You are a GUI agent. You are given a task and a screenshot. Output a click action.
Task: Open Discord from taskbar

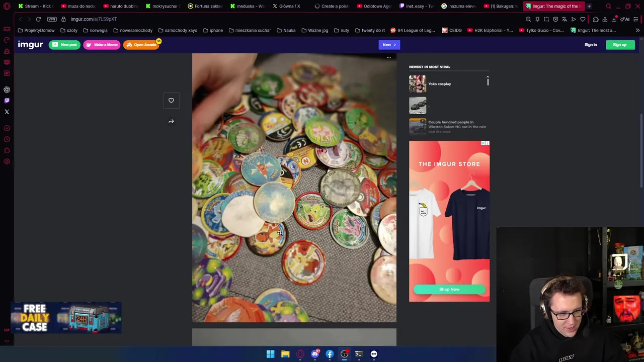(x=315, y=354)
